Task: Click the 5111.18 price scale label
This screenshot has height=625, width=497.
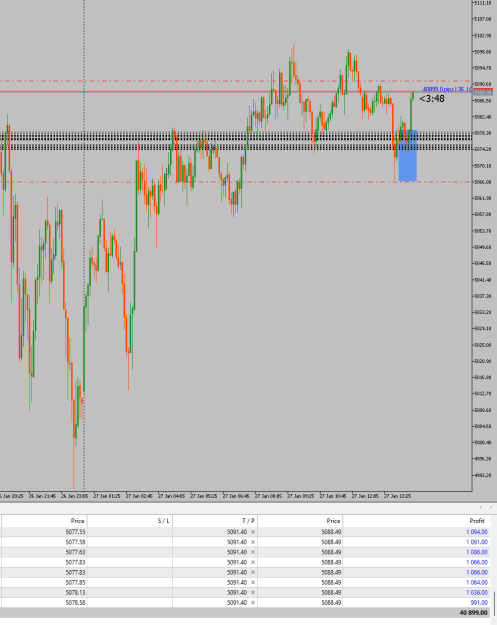Action: click(483, 3)
